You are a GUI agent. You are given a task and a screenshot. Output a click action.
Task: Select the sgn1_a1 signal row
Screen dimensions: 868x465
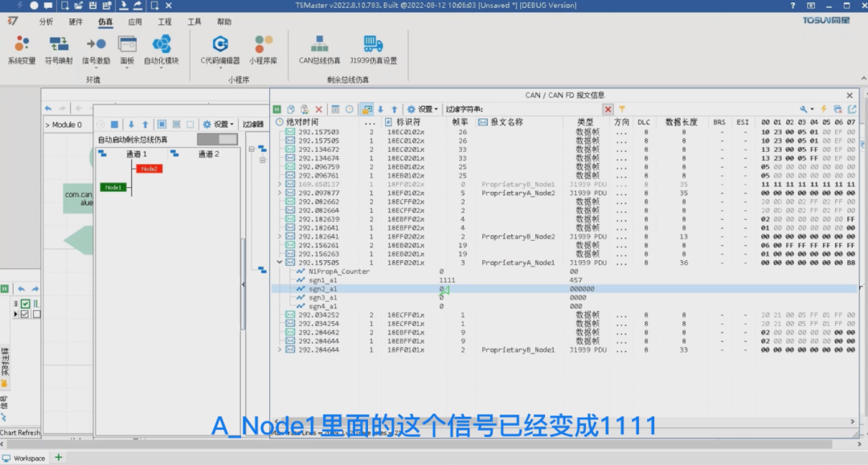click(564, 280)
